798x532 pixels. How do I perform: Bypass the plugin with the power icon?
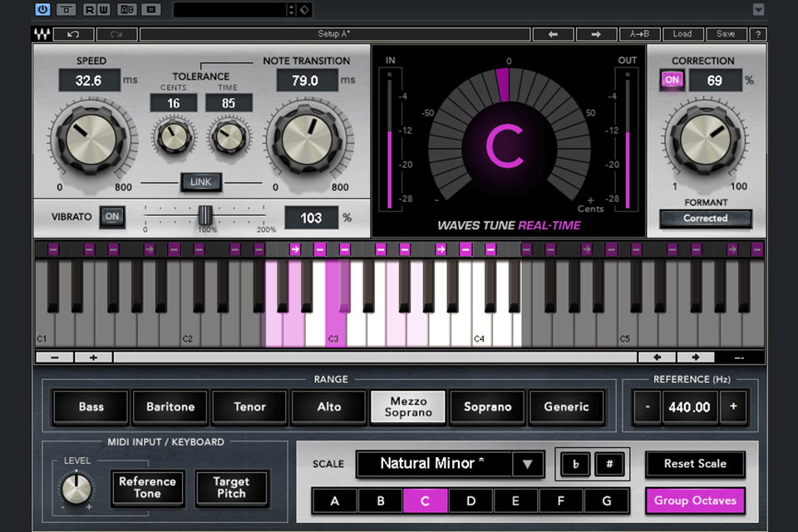tap(42, 9)
